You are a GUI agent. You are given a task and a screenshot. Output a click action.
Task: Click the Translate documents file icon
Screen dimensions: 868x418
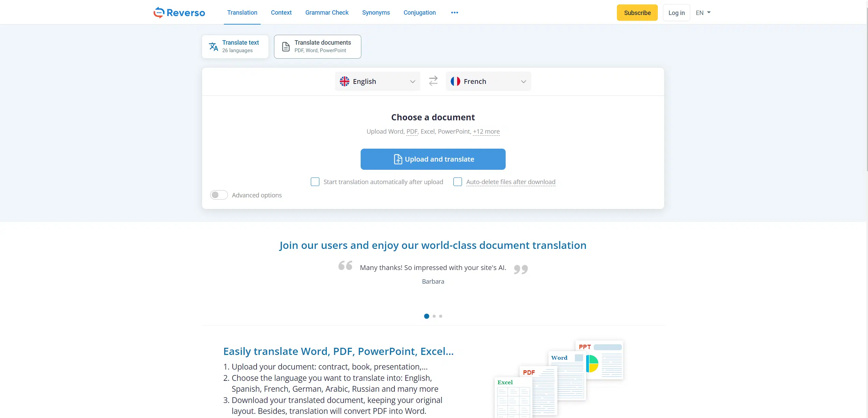286,47
